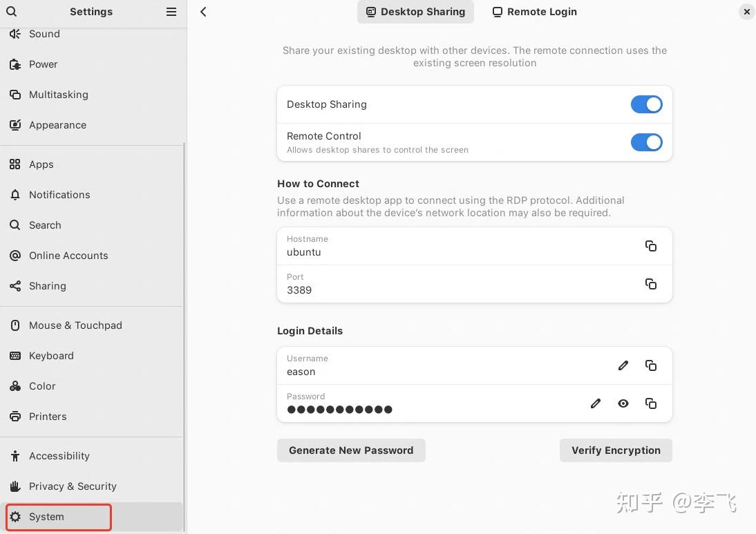Open Privacy & Security settings
The image size is (756, 534).
coord(73,486)
